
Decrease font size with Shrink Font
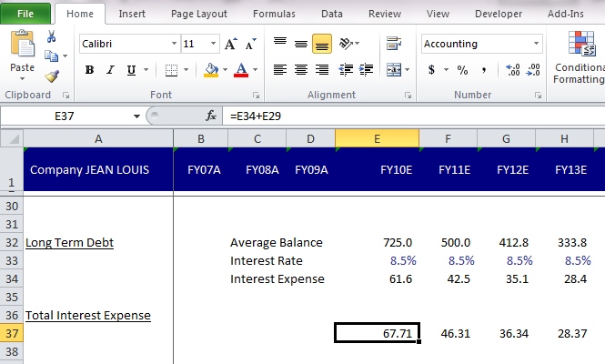(x=250, y=44)
